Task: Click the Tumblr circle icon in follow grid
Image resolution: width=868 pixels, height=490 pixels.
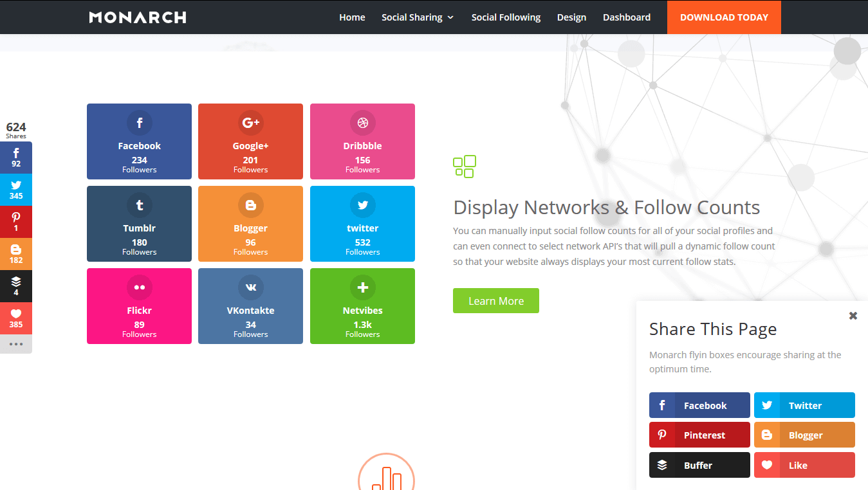Action: tap(140, 205)
